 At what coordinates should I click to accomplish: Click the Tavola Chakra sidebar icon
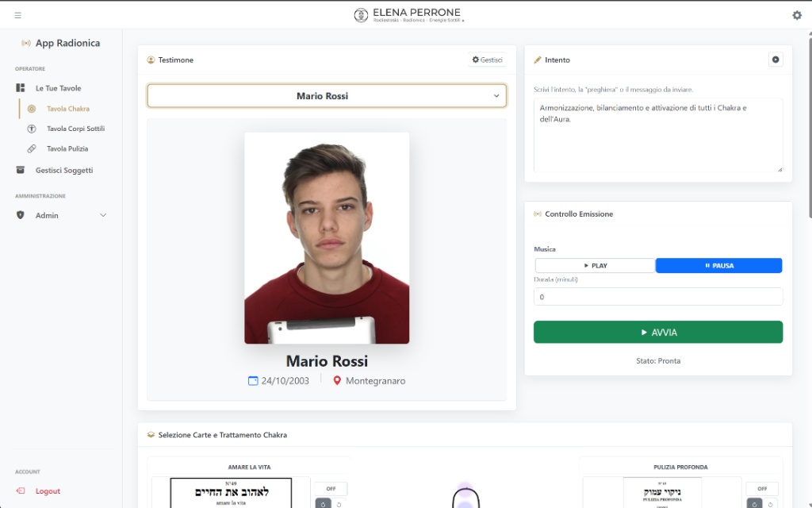[x=32, y=109]
